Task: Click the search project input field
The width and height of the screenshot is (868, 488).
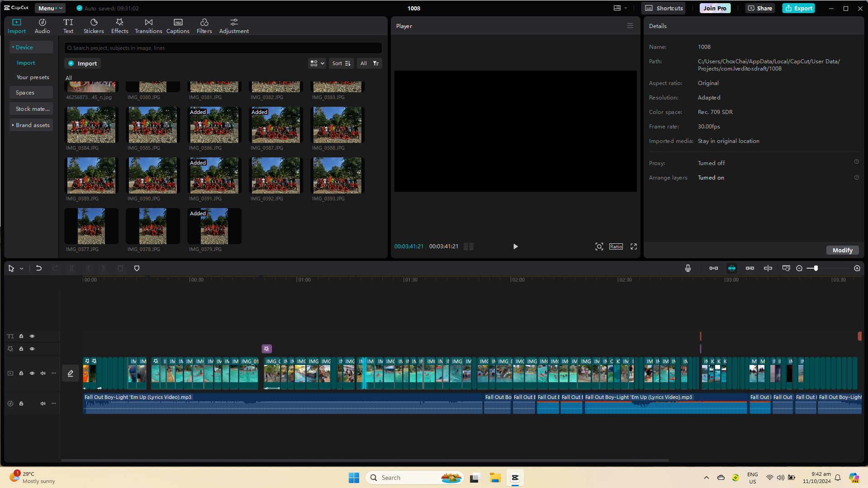Action: pyautogui.click(x=223, y=48)
